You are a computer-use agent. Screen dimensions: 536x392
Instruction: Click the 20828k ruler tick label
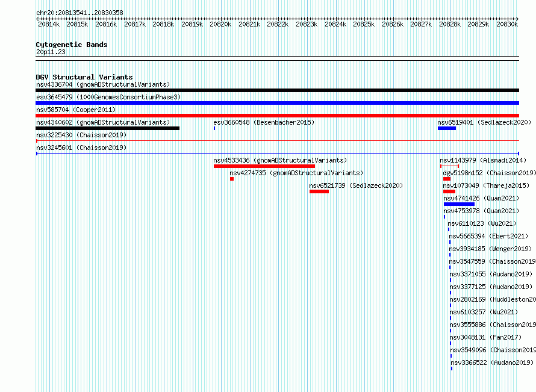(x=450, y=24)
